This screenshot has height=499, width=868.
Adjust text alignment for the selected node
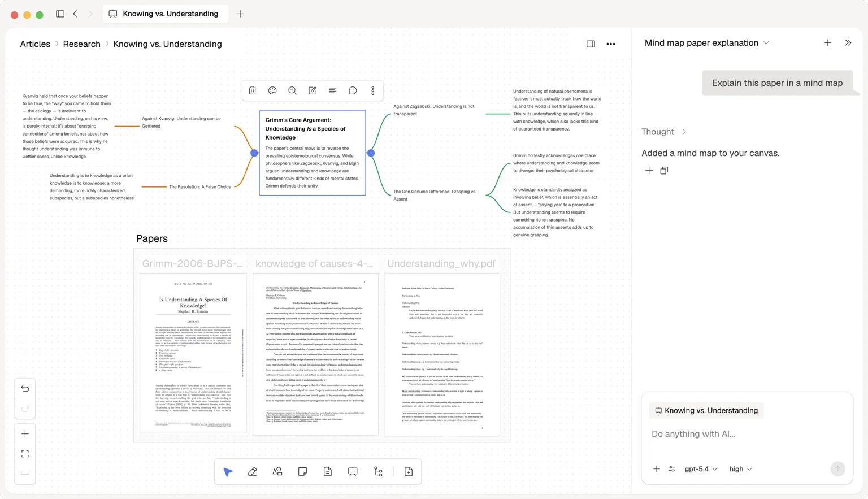click(332, 90)
